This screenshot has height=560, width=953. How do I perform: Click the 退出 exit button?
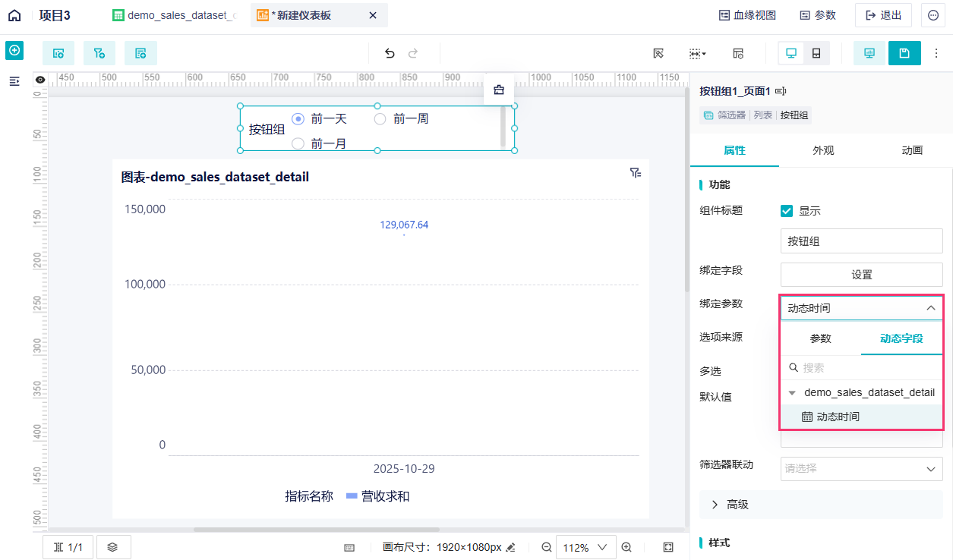pyautogui.click(x=883, y=15)
